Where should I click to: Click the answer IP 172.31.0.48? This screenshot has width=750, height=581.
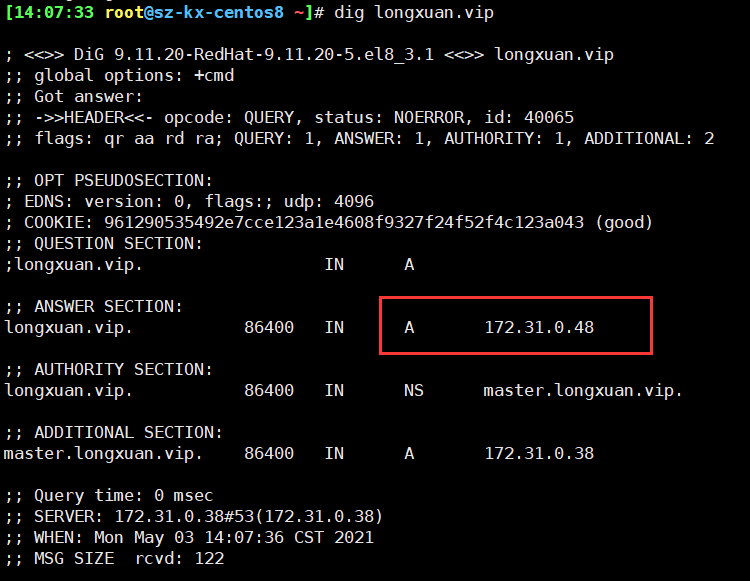[x=539, y=328]
